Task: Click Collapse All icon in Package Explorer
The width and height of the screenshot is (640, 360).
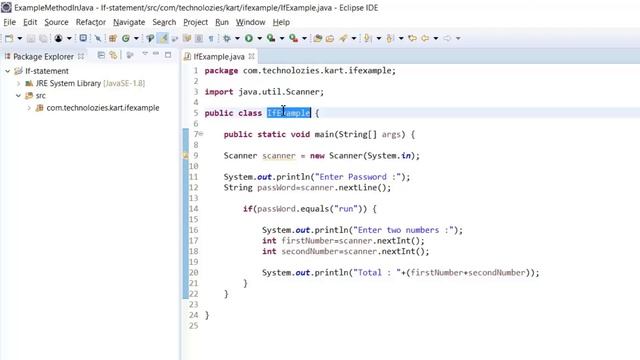Action: [101, 55]
